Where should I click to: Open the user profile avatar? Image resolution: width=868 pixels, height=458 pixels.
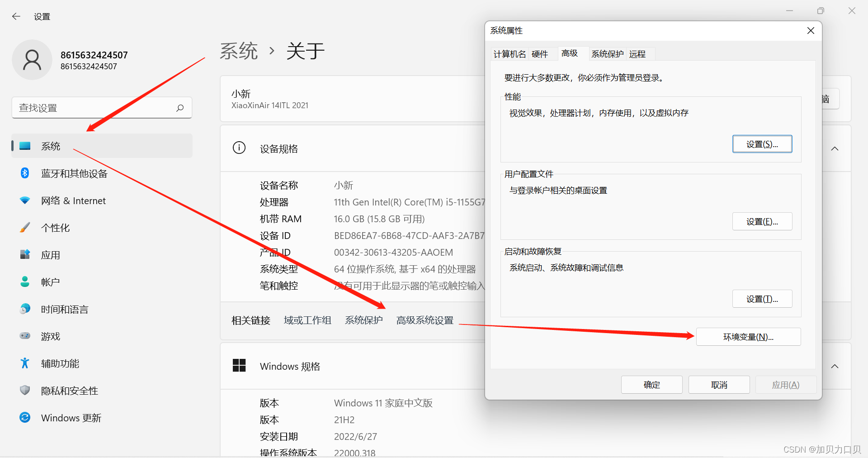[x=32, y=60]
